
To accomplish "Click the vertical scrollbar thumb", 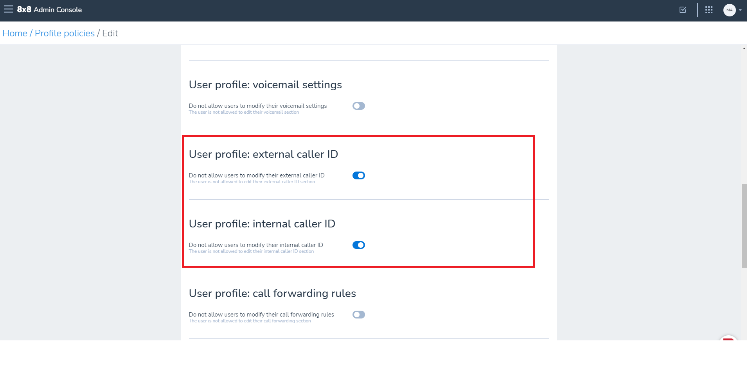I will pyautogui.click(x=744, y=226).
